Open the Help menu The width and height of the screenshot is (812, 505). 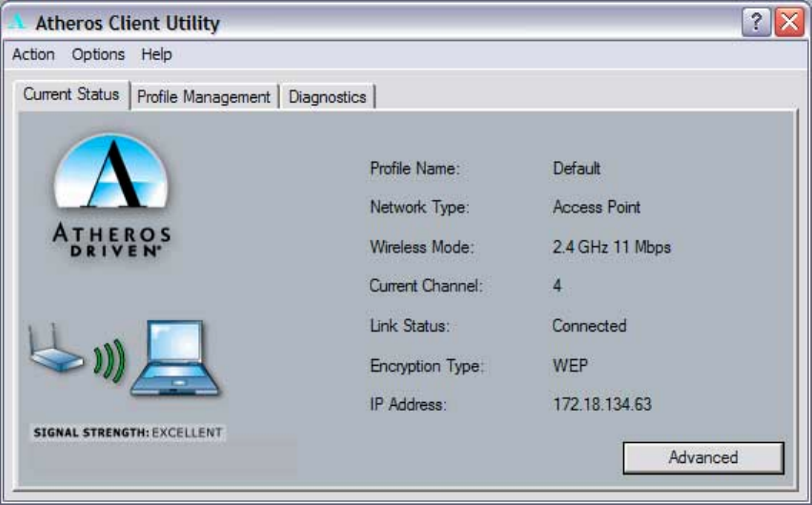tap(156, 54)
